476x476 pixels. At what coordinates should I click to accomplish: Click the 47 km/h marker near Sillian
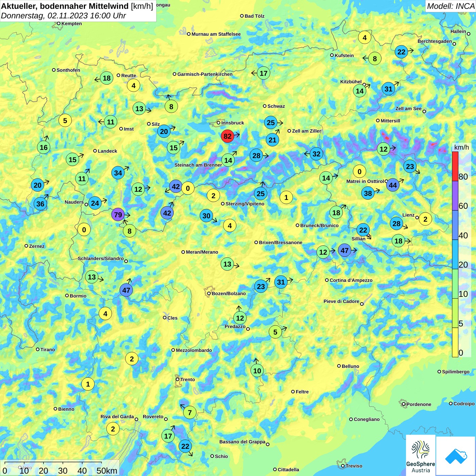pos(344,251)
